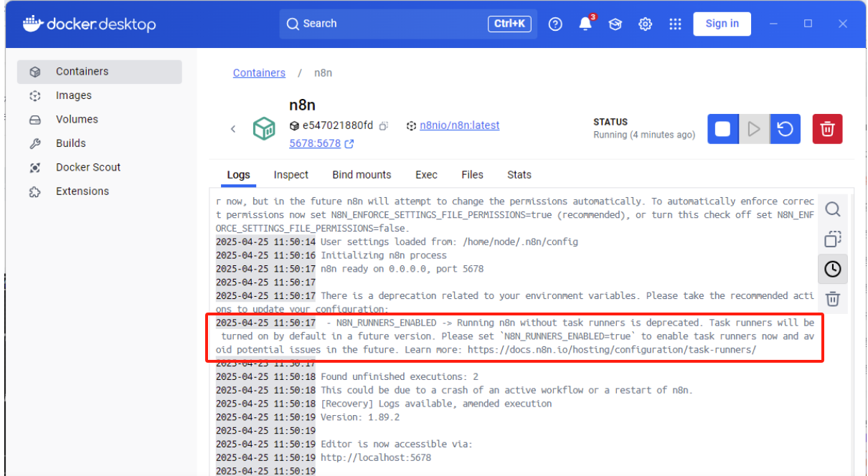Go back with the left chevron arrow
Screen dimensions: 868x476
coord(233,129)
